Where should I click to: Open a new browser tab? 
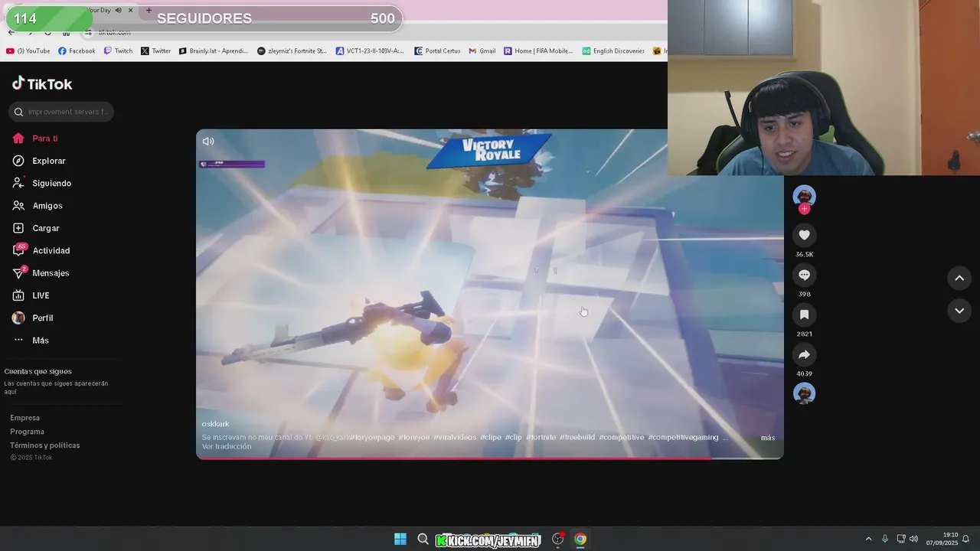(149, 11)
